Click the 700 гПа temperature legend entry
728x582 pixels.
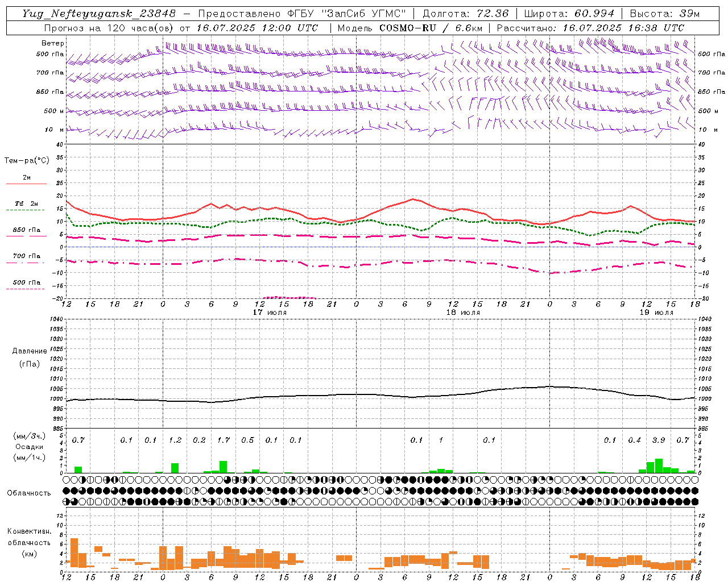pos(26,256)
